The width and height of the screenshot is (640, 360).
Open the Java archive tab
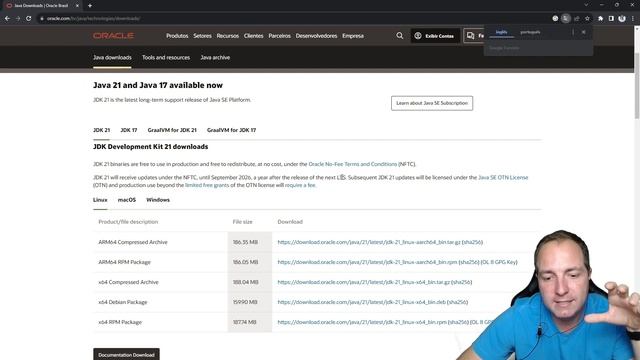(215, 58)
